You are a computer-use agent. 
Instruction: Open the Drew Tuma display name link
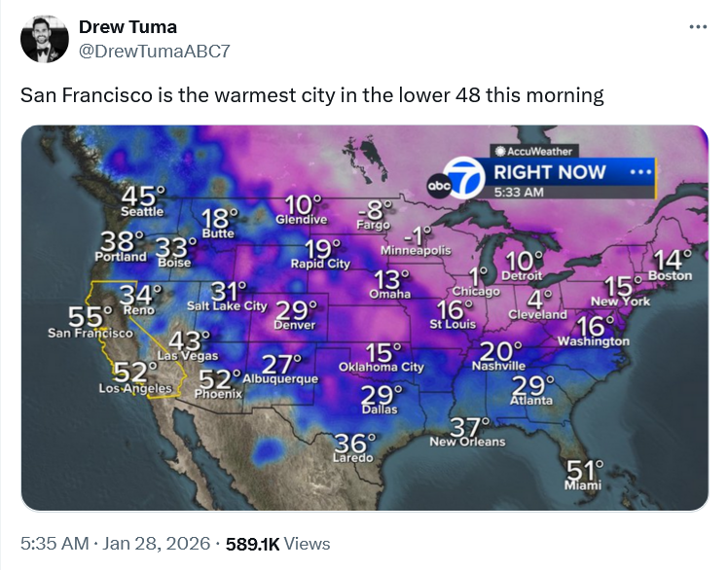tap(127, 26)
